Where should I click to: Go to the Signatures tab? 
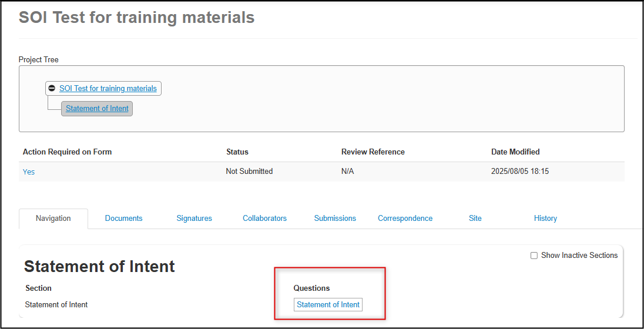[194, 219]
